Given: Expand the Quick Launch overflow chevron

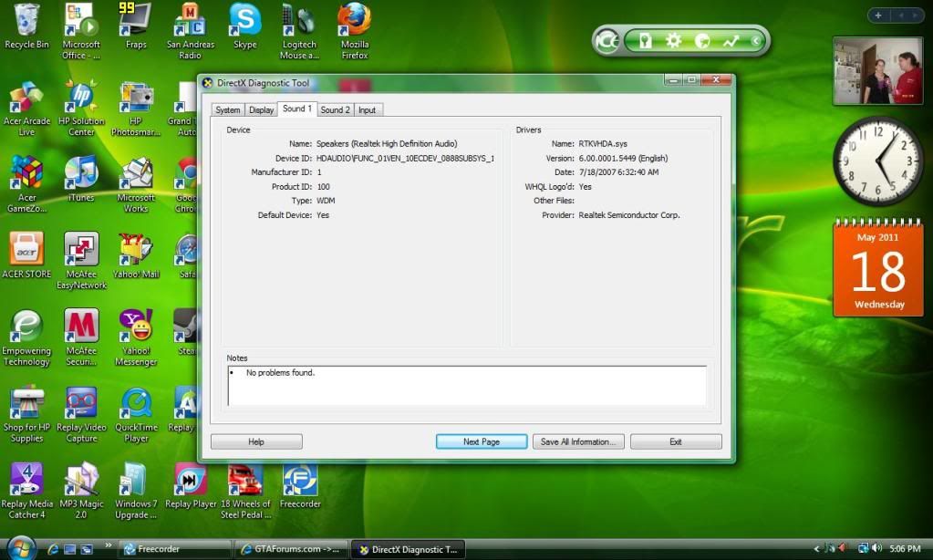Looking at the screenshot, I should click(x=109, y=547).
